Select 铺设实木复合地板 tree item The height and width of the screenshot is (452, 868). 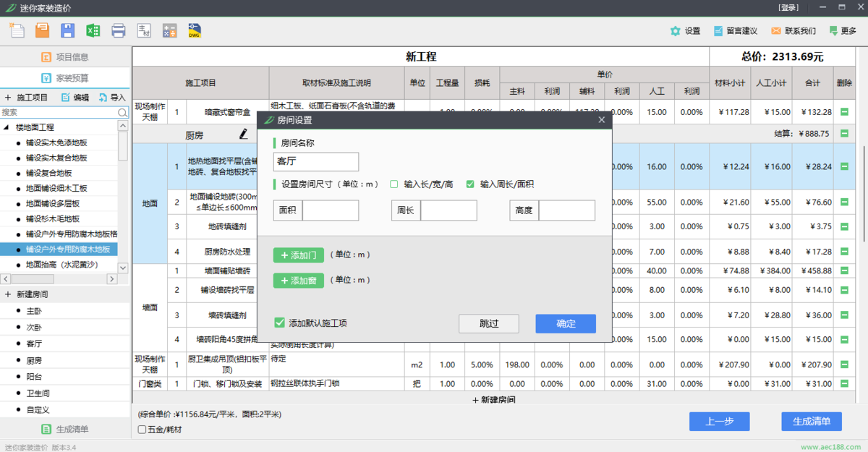(x=56, y=158)
